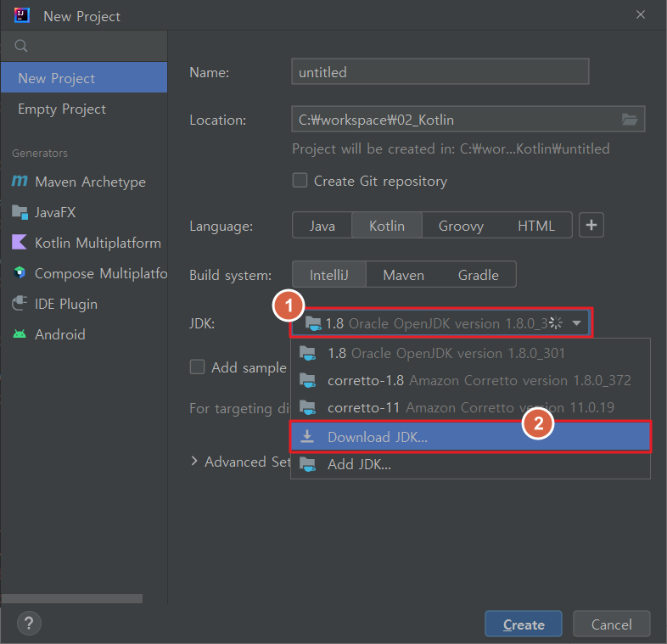Select Java as the language
The image size is (667, 644).
point(322,226)
